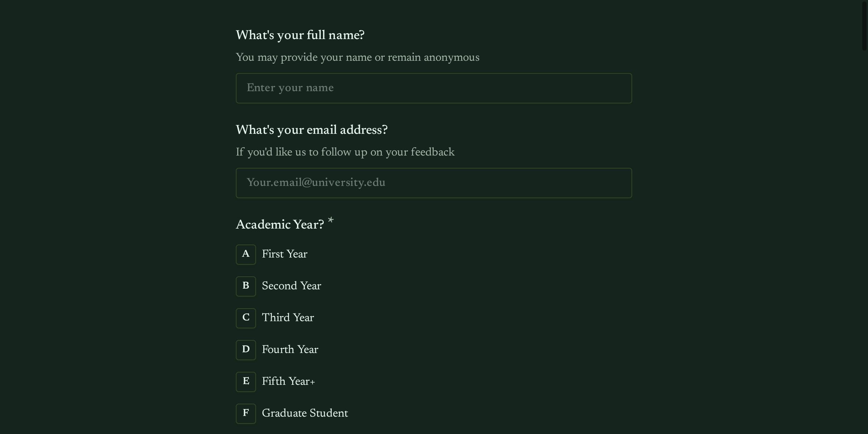
Task: Select "Graduate Student" as your year
Action: click(x=305, y=413)
